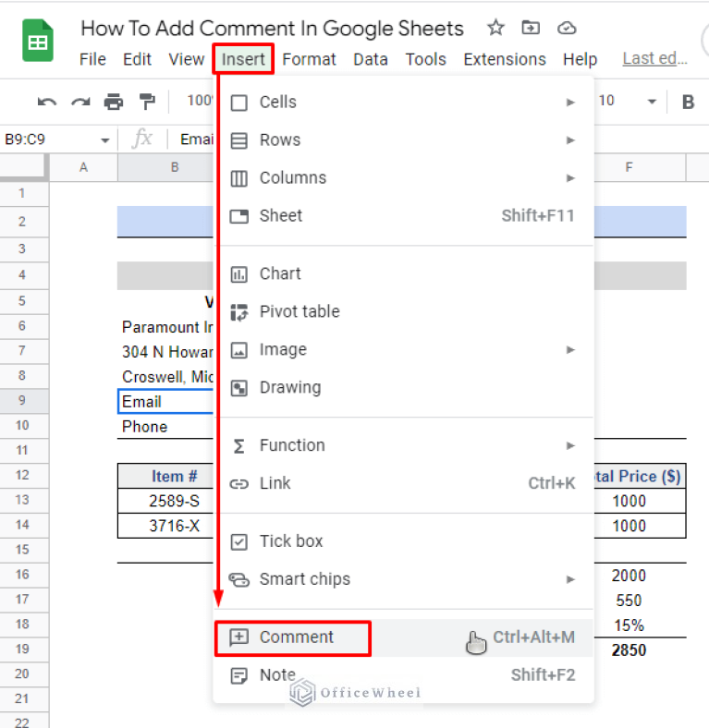Click the Insert menu

click(243, 59)
